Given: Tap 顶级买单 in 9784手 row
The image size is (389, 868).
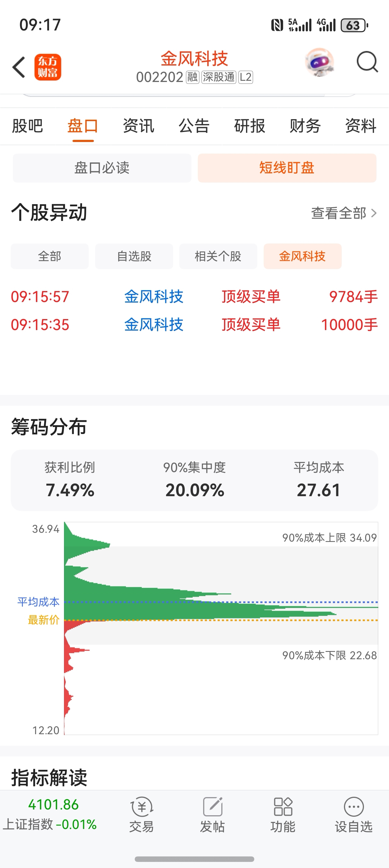Looking at the screenshot, I should 251,297.
